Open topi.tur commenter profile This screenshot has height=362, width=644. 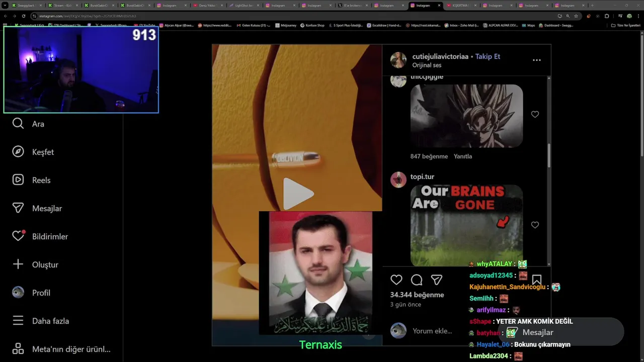click(x=422, y=176)
